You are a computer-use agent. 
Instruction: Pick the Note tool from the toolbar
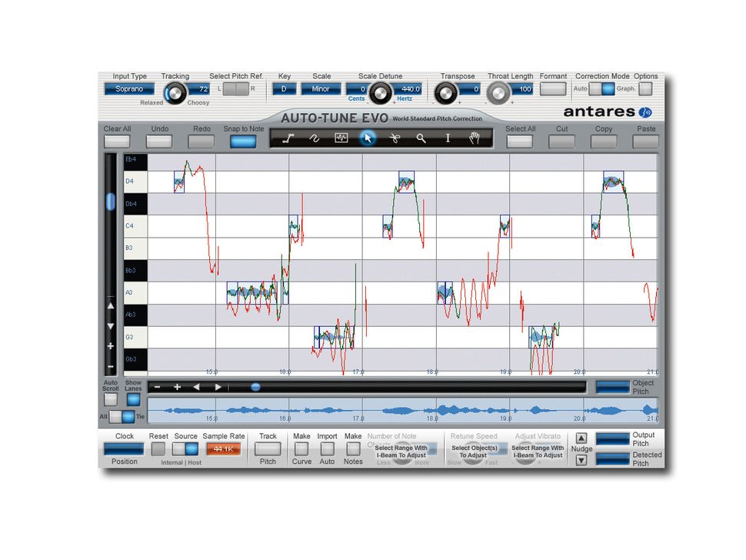[339, 138]
